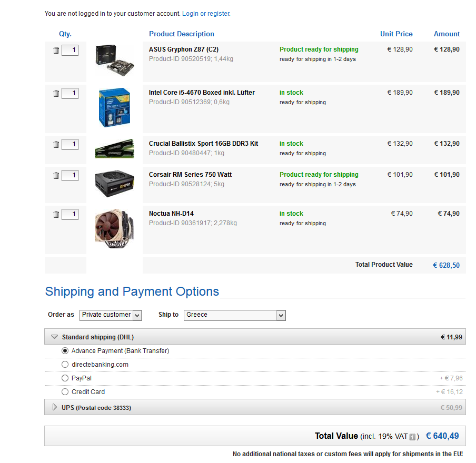The width and height of the screenshot is (476, 463).
Task: Click the 'No additional national taxes' notice
Action: [x=348, y=454]
